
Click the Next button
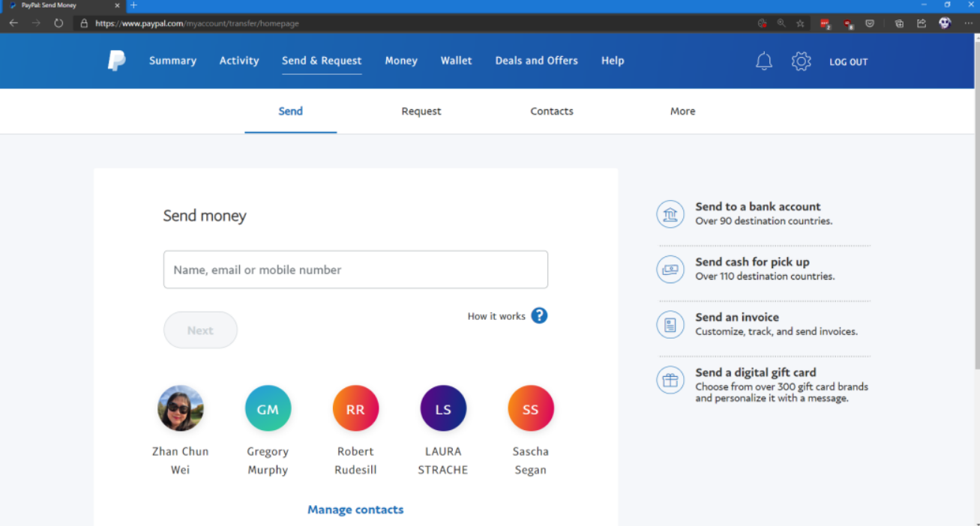(200, 330)
